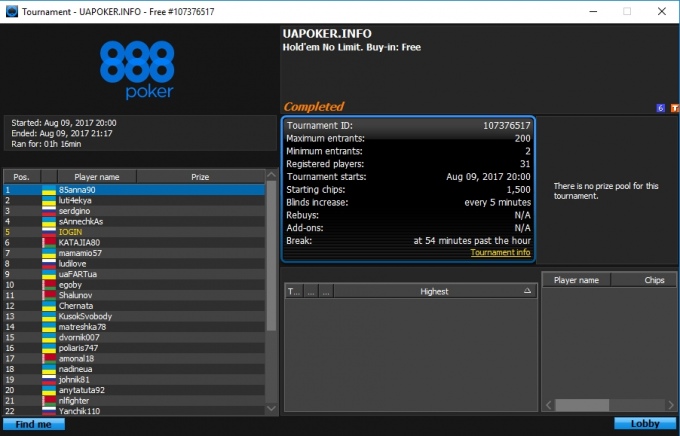Click the UAPOKER.INFO tournament title
Image resolution: width=680 pixels, height=436 pixels.
click(327, 34)
